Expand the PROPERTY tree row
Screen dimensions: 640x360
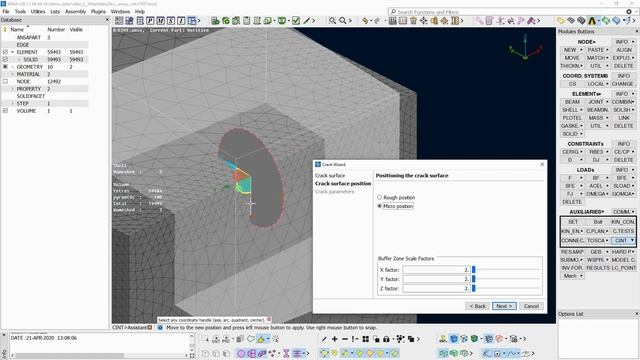coord(13,89)
